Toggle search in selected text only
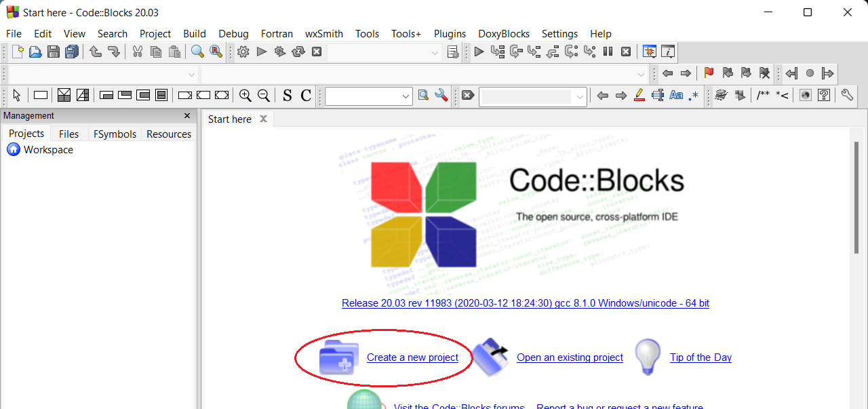Image resolution: width=868 pixels, height=409 pixels. (658, 96)
